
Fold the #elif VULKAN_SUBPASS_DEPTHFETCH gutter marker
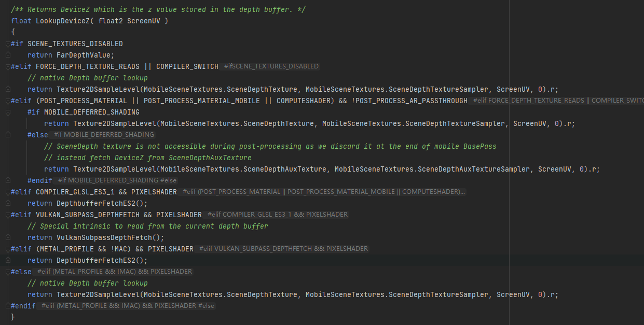point(7,215)
